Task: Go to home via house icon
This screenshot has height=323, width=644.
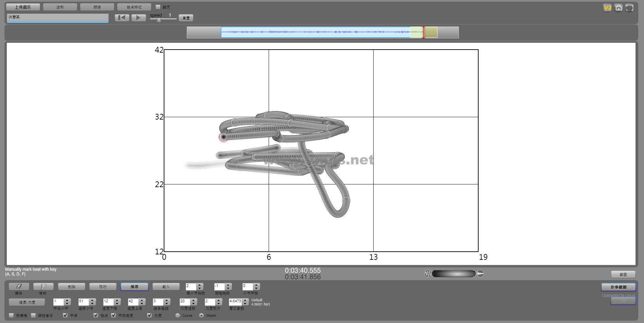Action: [x=619, y=8]
